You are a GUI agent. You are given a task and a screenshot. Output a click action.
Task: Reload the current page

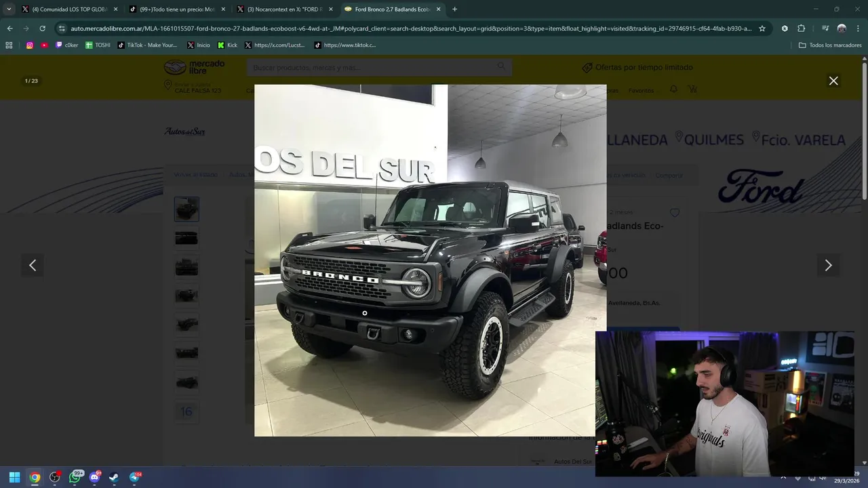[42, 28]
